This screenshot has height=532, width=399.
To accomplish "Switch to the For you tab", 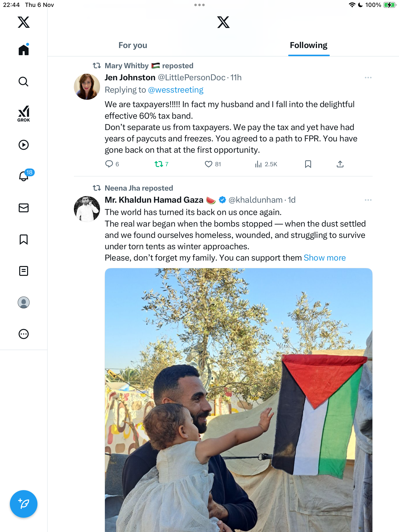I will point(133,45).
